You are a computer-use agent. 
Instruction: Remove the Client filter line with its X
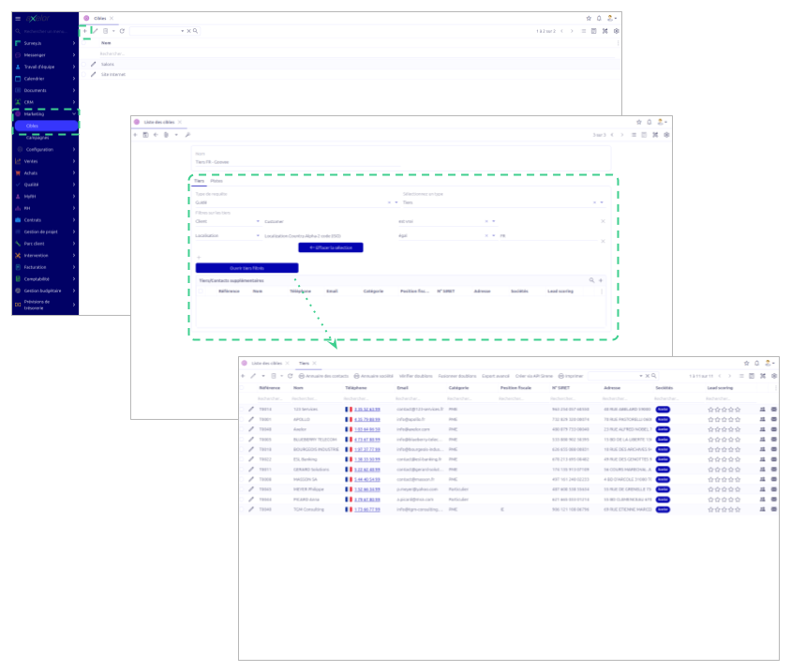tap(603, 221)
